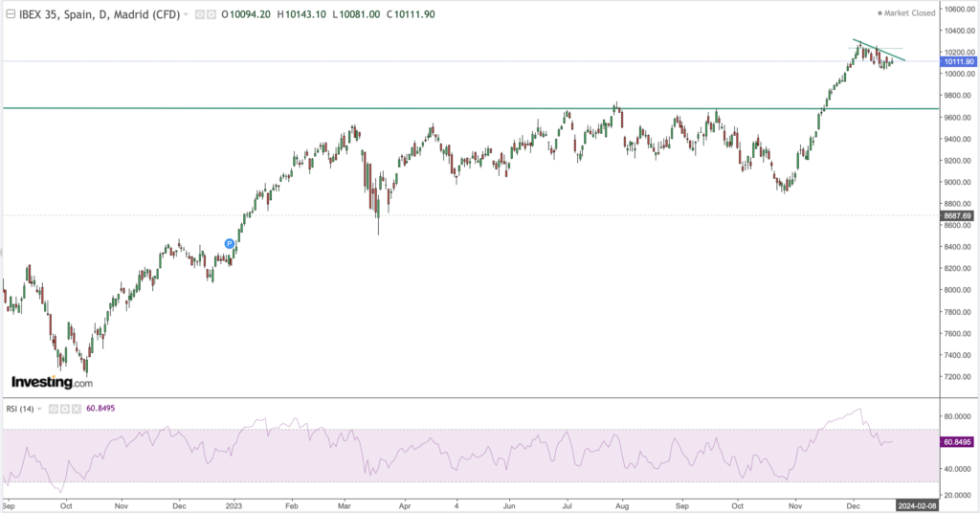
Task: Open settings gear for IBEX 35 series
Action: (211, 15)
